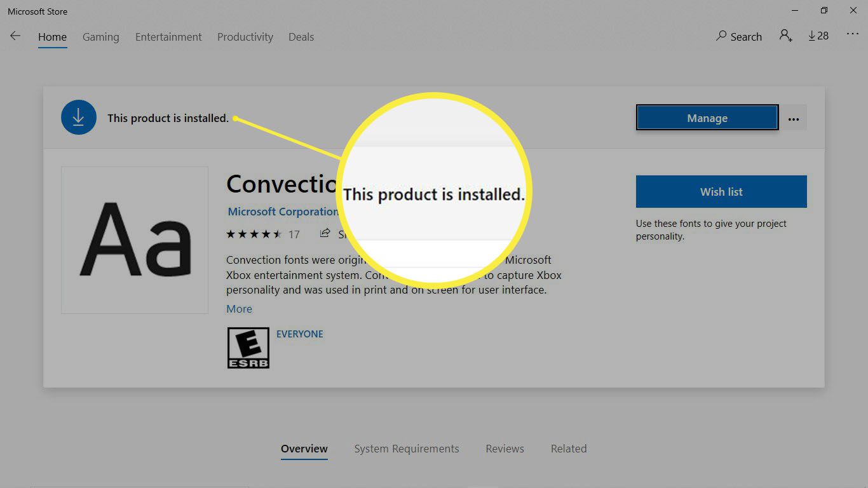The image size is (868, 488).
Task: Add the font to Wish list
Action: 721,191
